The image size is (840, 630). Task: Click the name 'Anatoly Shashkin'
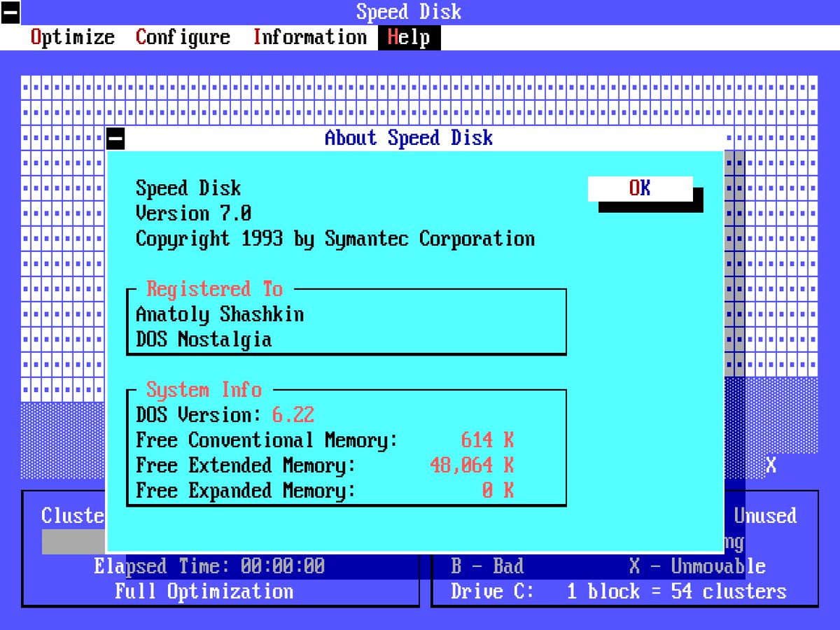point(220,314)
